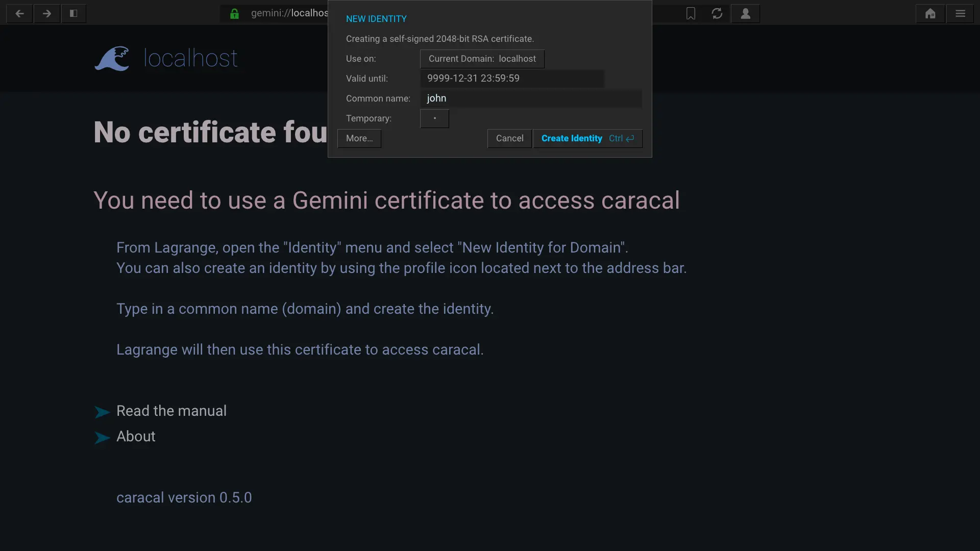Click the Gemini certificate to access caracal heading

pos(386,200)
